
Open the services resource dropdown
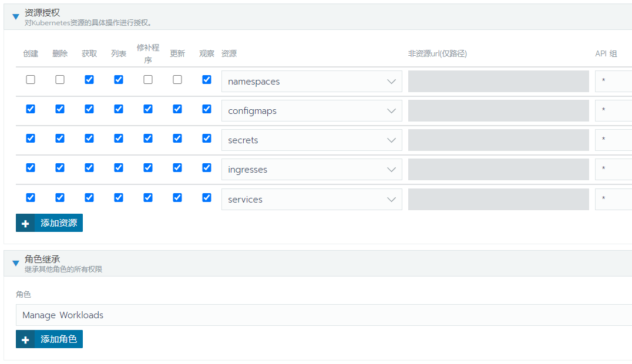(311, 200)
